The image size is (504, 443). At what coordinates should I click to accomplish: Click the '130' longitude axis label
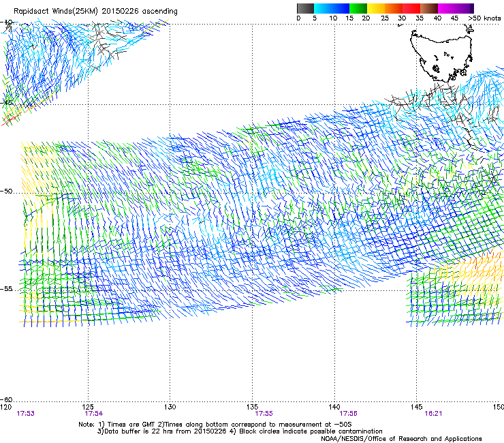[170, 407]
